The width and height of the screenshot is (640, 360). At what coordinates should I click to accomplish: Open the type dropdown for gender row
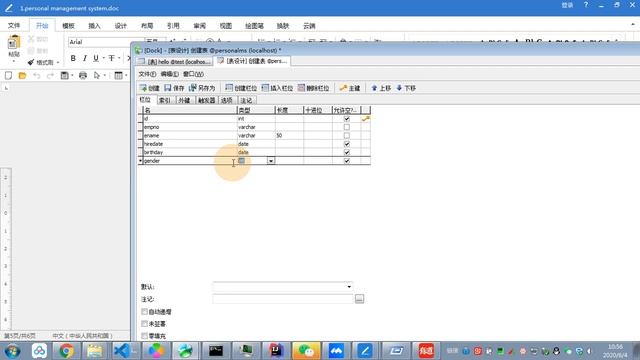(271, 161)
